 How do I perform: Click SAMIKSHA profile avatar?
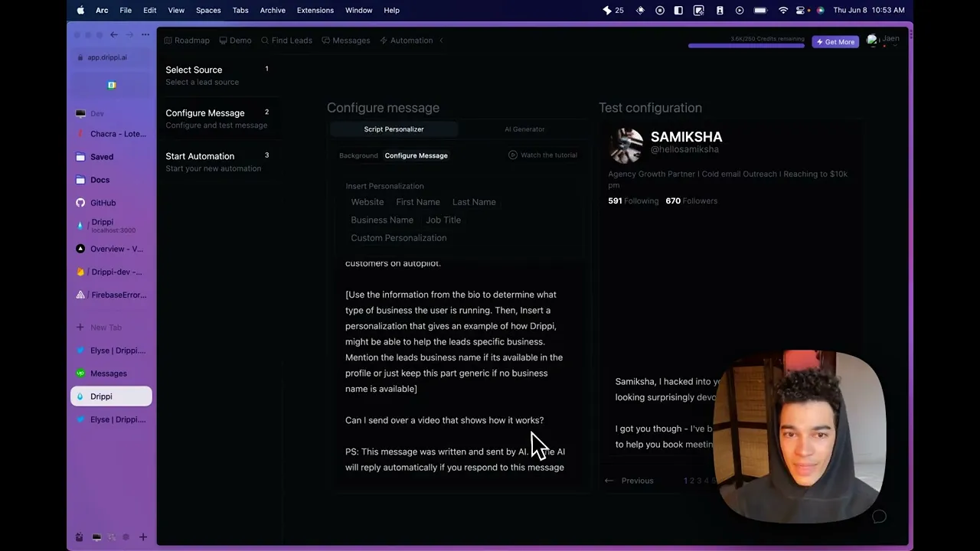click(x=626, y=145)
